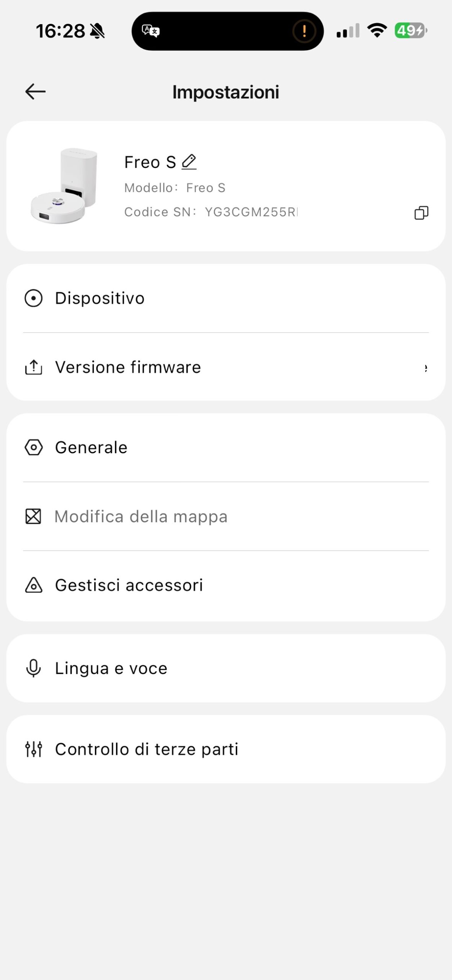Tap the Dispositivo circle icon
Viewport: 452px width, 980px height.
tap(34, 298)
